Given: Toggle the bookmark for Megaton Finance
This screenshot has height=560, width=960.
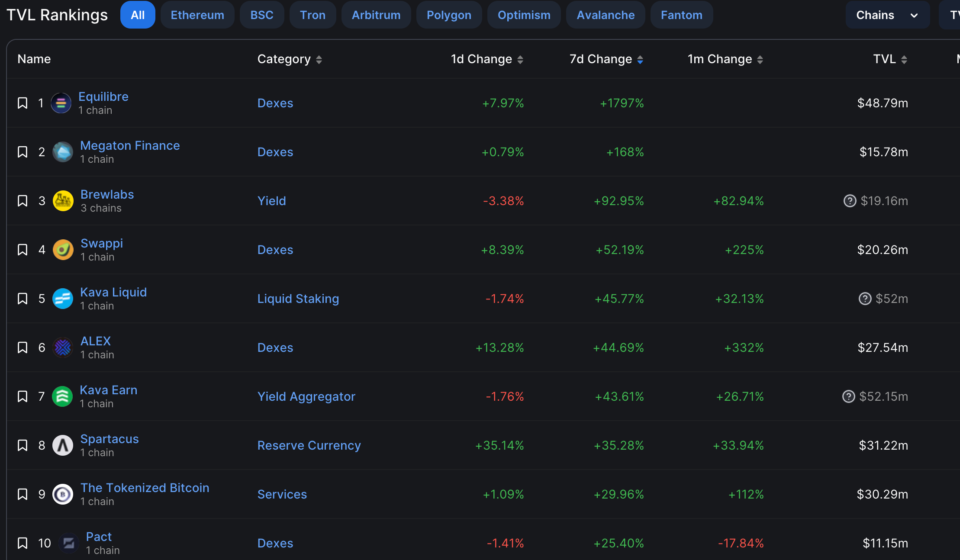Looking at the screenshot, I should click(x=23, y=152).
